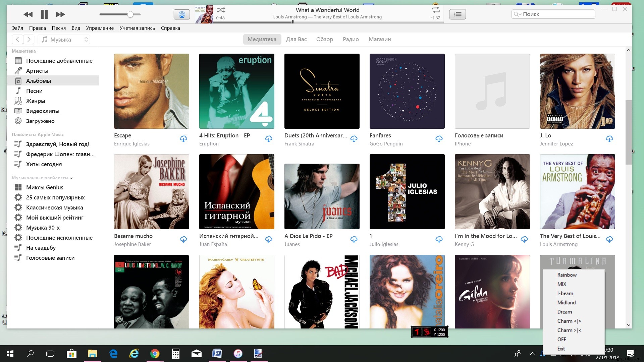The width and height of the screenshot is (644, 362).
Task: Open the Song menu
Action: [59, 28]
